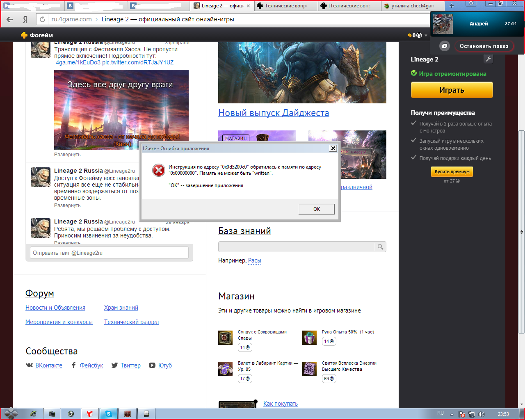This screenshot has width=525, height=420.
Task: Open the Ютуб community link
Action: [x=165, y=365]
